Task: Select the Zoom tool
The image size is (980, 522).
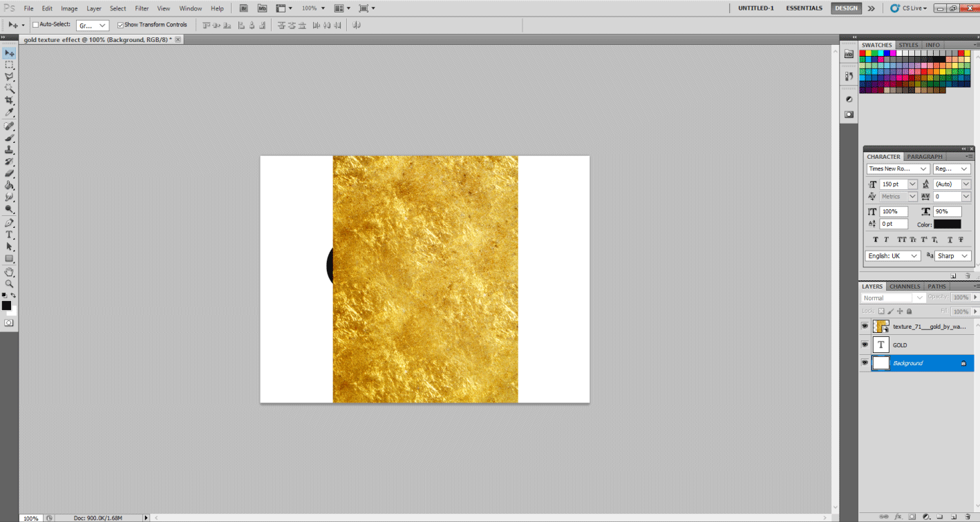Action: click(x=10, y=284)
